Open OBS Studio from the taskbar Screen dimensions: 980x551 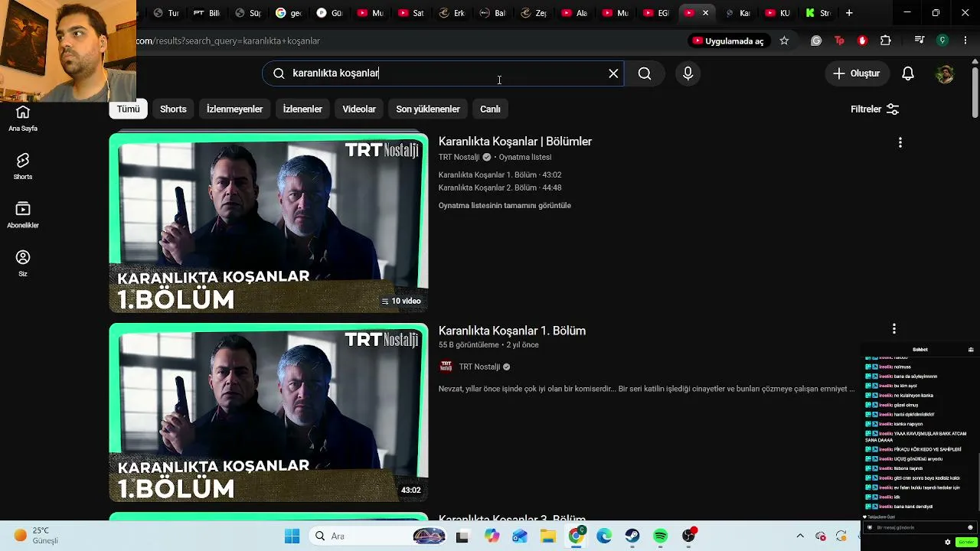click(x=689, y=536)
